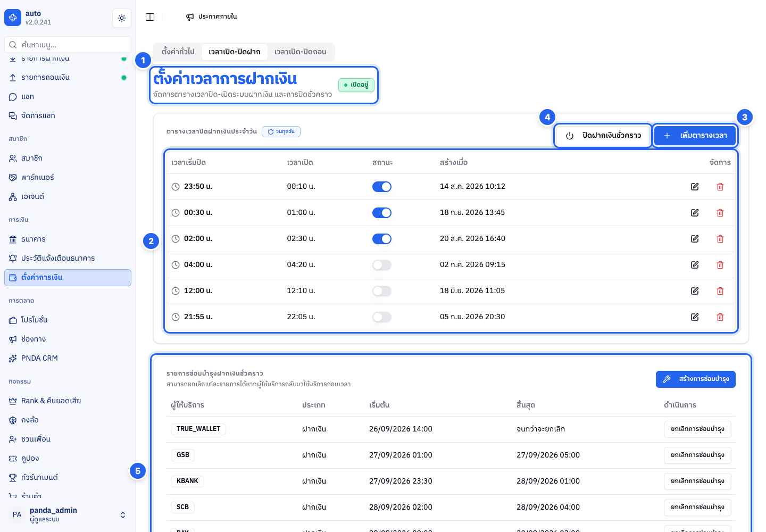Delete the 12:00 น. schedule row

720,291
